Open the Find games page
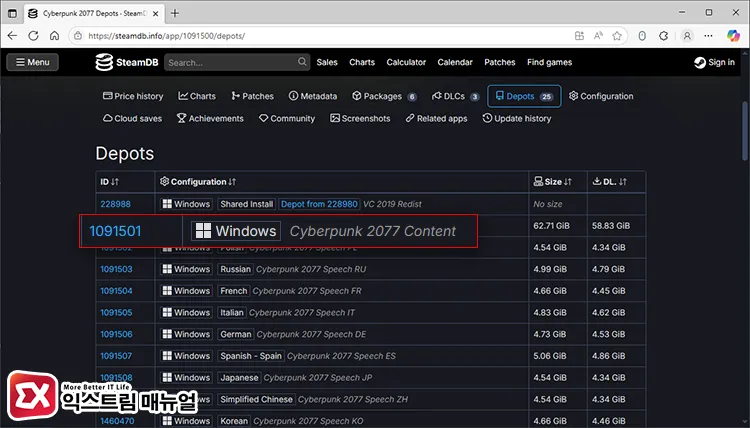This screenshot has height=428, width=750. tap(549, 62)
